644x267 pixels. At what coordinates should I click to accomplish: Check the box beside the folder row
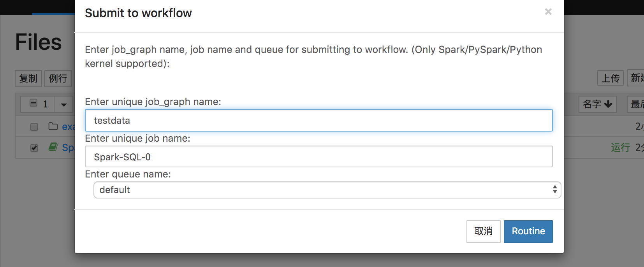pos(34,127)
